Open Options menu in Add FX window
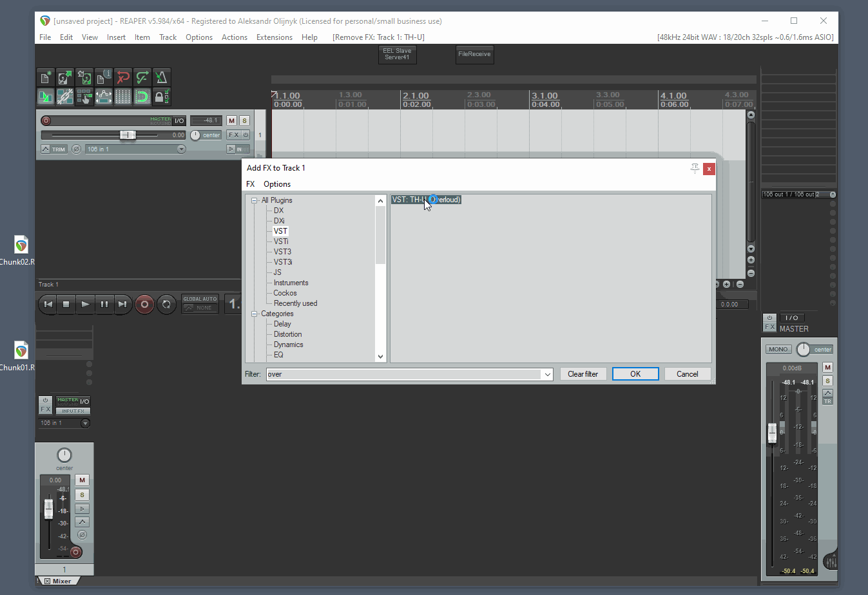The image size is (868, 595). pyautogui.click(x=277, y=184)
